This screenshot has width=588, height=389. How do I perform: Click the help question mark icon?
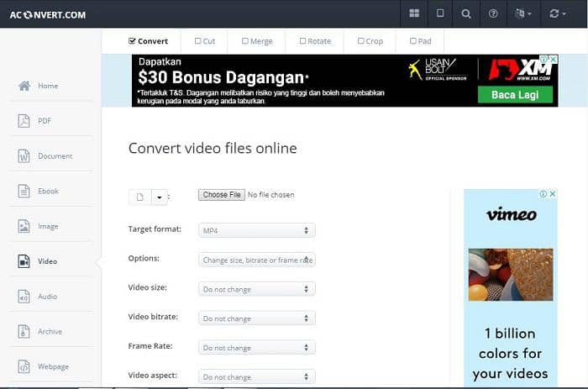493,13
